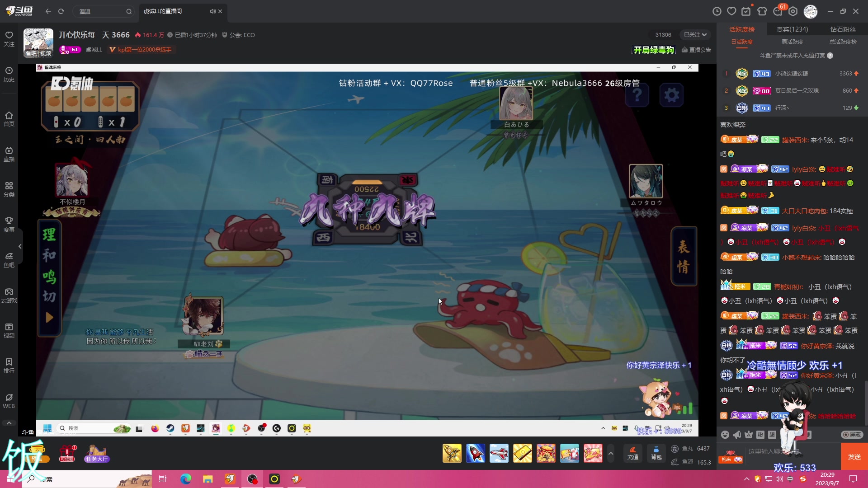This screenshot has height=488, width=868.
Task: Click the 开局绿毒狗 banner
Action: click(653, 50)
